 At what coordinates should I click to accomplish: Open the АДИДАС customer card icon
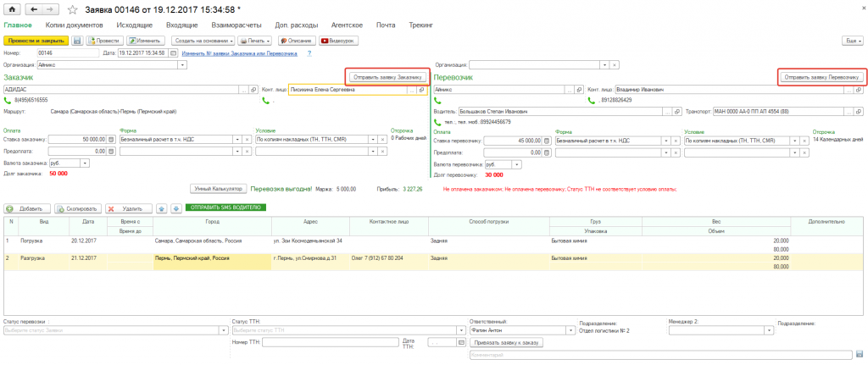pos(253,89)
